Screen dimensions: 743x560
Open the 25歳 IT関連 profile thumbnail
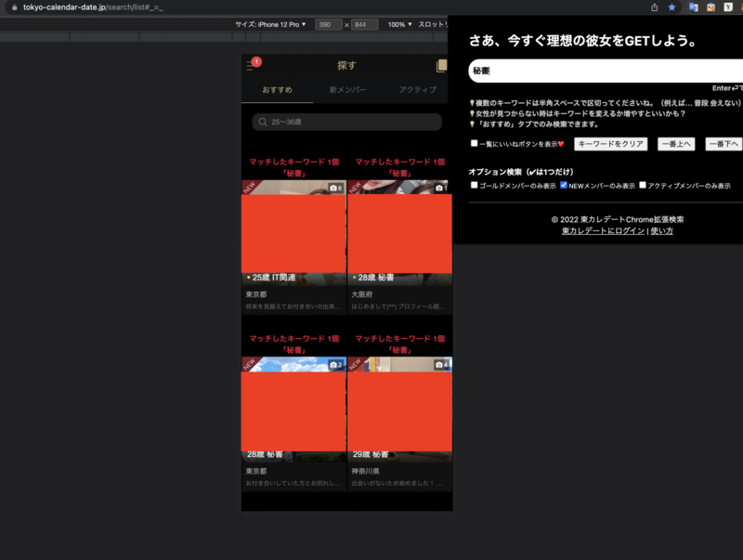(293, 232)
